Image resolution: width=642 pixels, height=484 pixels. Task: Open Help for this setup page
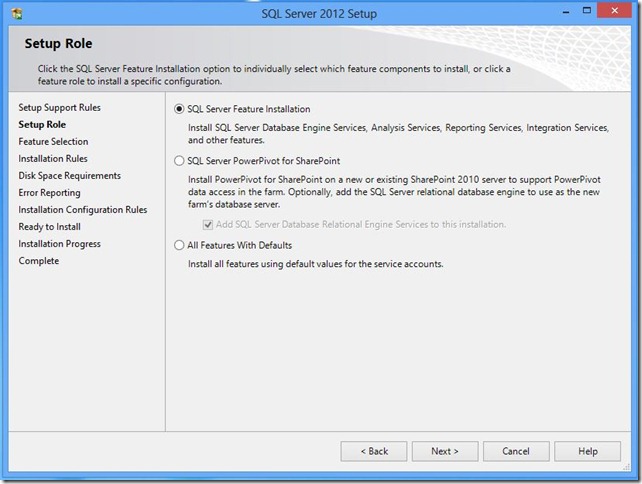click(588, 451)
